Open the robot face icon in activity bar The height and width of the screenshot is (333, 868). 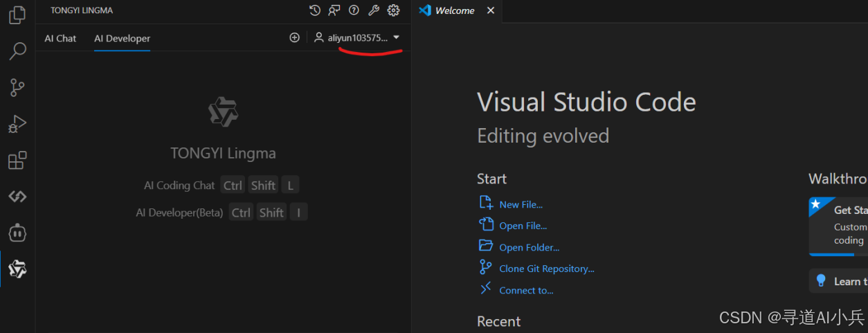point(17,233)
